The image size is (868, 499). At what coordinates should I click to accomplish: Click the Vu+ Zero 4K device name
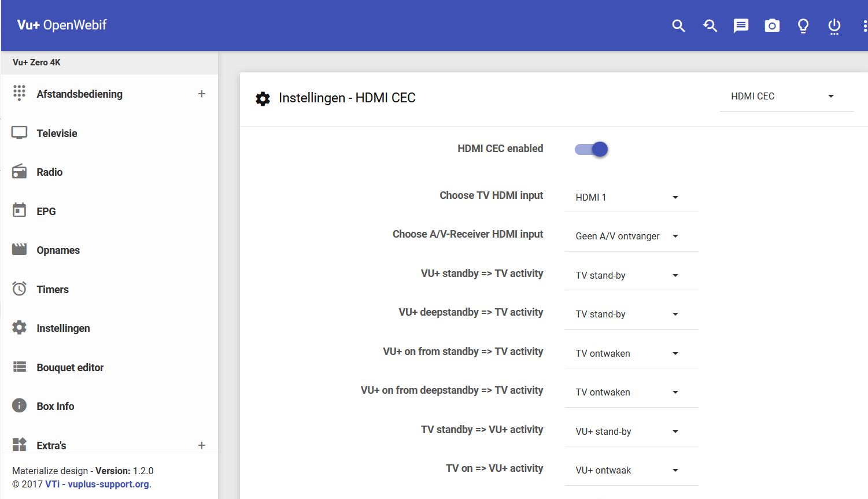tap(36, 62)
